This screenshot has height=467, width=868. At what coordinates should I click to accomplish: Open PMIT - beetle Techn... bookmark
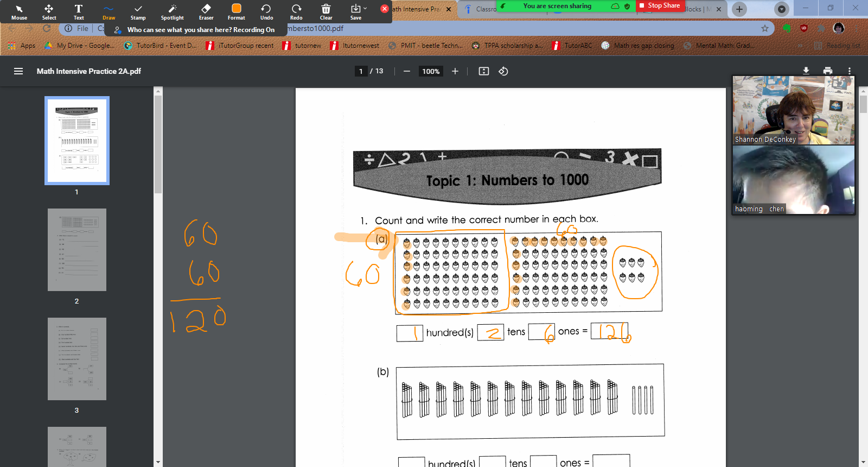tap(426, 46)
